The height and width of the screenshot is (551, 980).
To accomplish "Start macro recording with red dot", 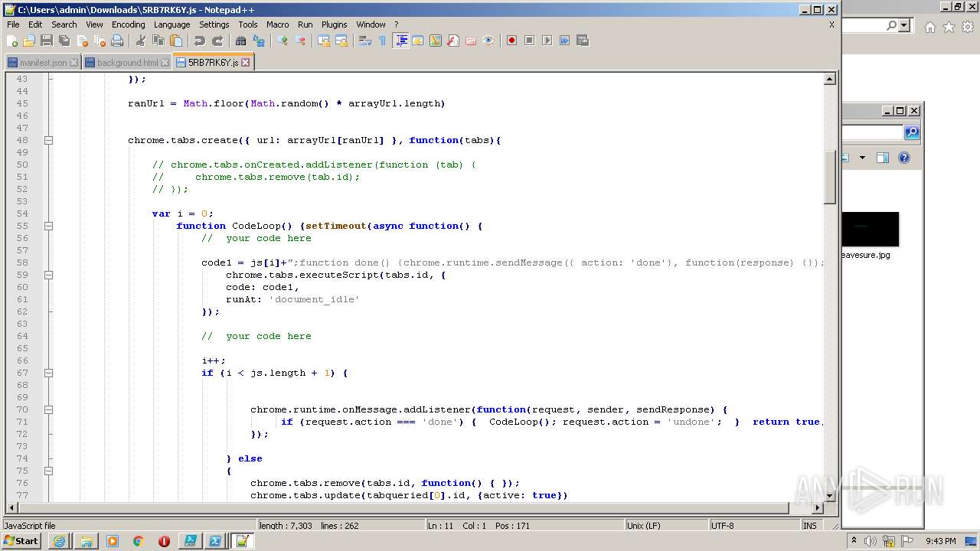I will pyautogui.click(x=511, y=41).
